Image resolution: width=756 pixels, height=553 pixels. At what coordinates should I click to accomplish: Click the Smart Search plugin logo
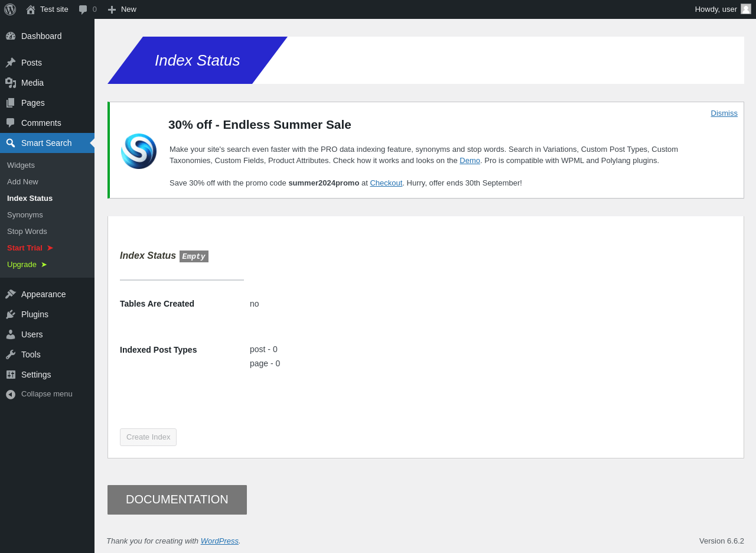click(139, 151)
